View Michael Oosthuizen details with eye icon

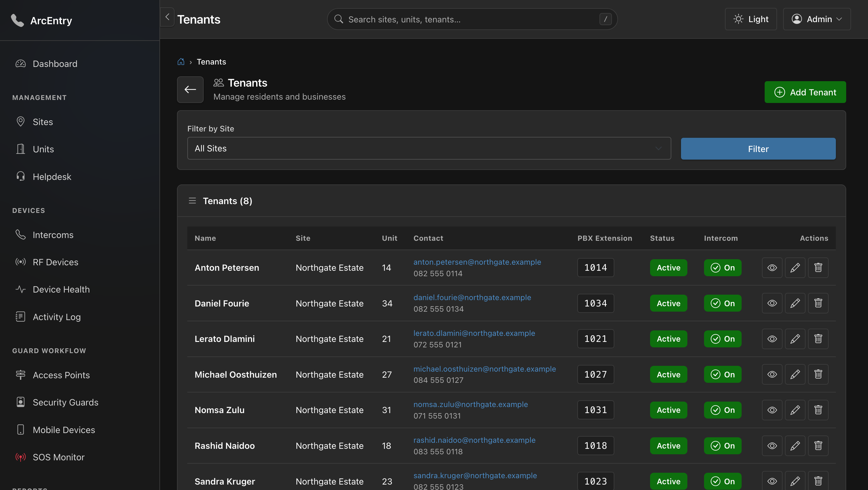[x=772, y=375]
